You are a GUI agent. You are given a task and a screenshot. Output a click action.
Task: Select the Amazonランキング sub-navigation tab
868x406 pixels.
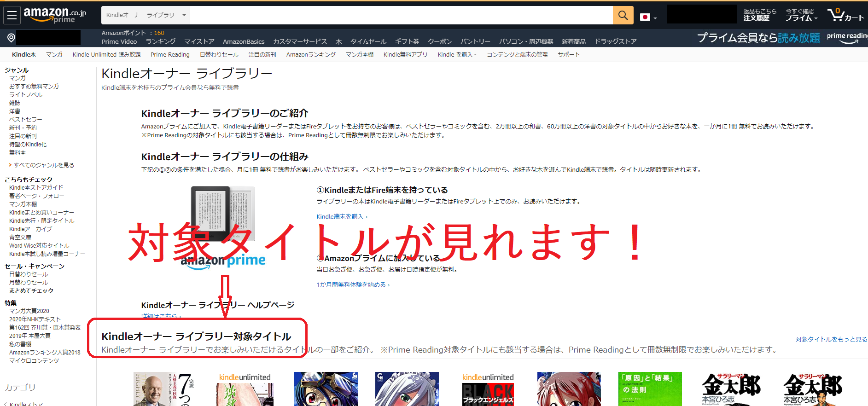pyautogui.click(x=311, y=54)
